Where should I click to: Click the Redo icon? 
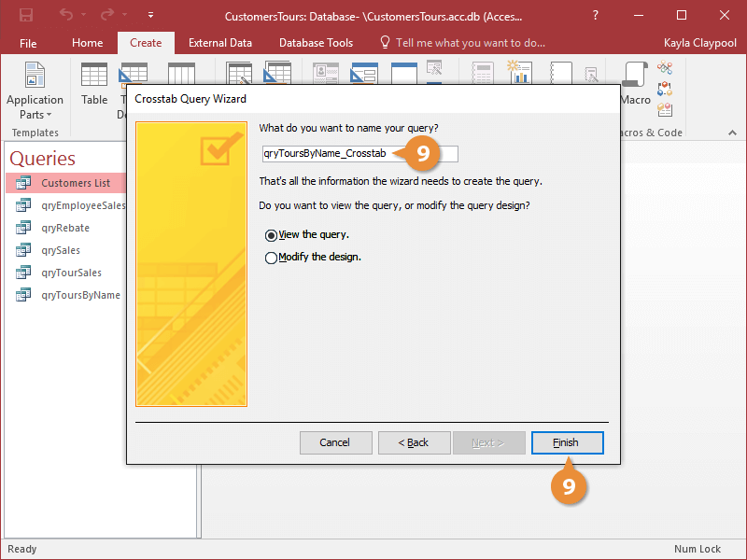107,15
